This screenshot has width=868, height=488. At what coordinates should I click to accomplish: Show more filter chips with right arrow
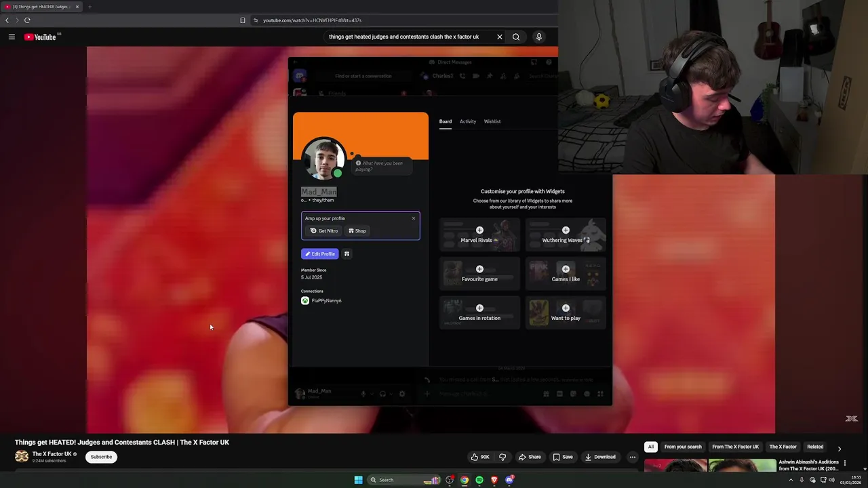click(x=840, y=449)
